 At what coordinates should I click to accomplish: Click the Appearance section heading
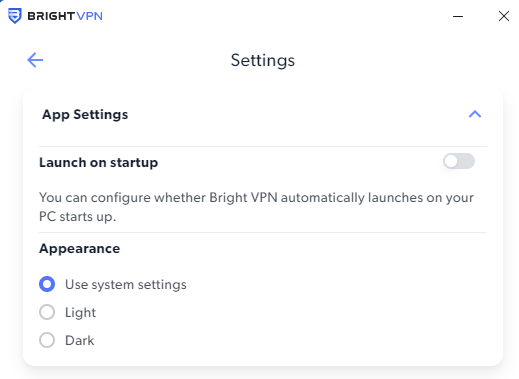pyautogui.click(x=80, y=249)
